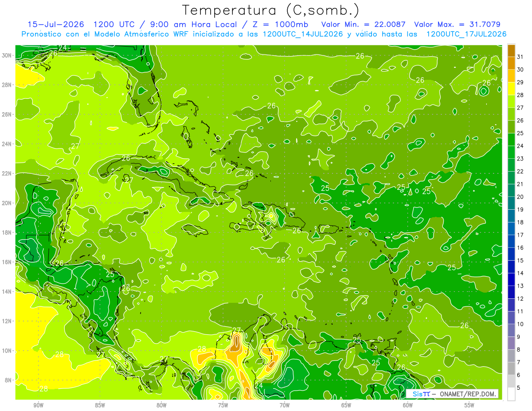Pick the dark blue colorbar swatch between 13 and 14

point(511,280)
